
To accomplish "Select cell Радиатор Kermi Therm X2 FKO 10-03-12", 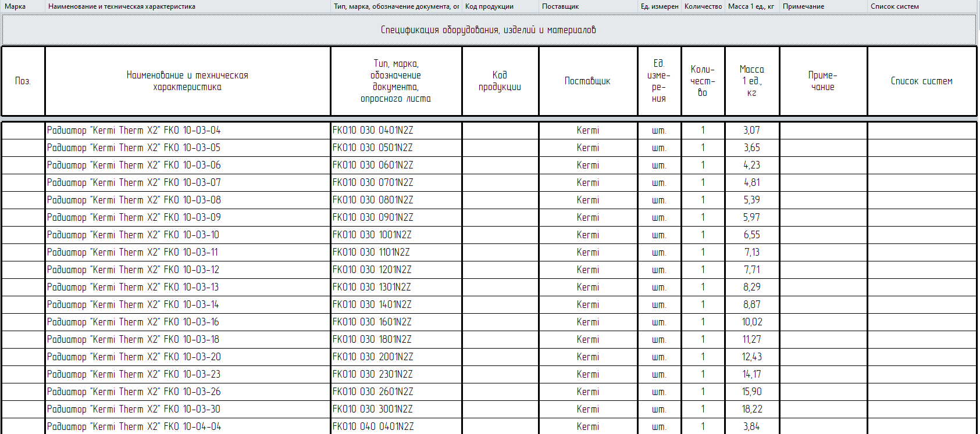I will coord(188,270).
